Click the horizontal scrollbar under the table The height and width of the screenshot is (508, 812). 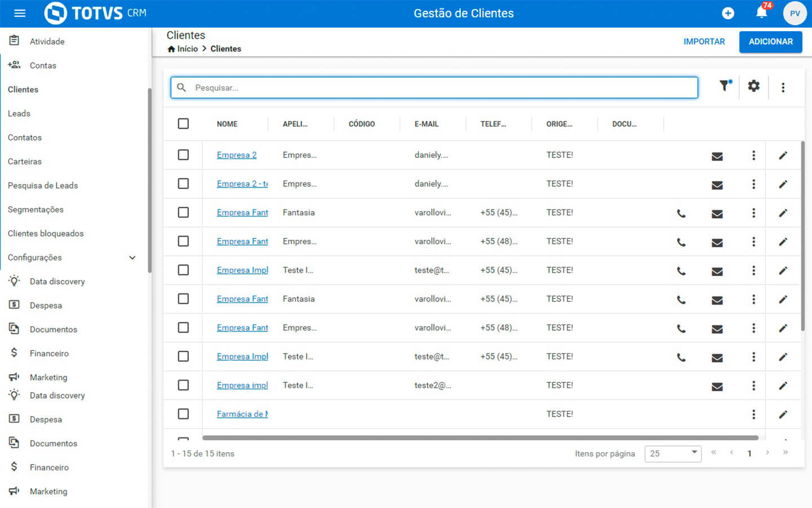pos(479,437)
